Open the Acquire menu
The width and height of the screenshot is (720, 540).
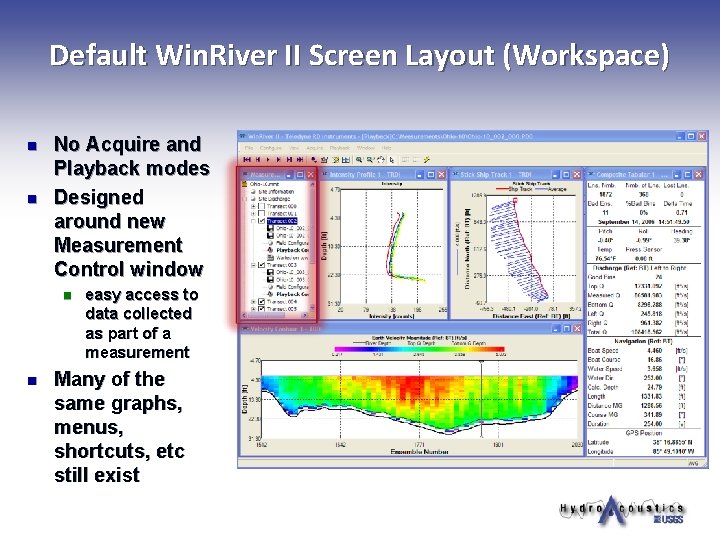[315, 148]
